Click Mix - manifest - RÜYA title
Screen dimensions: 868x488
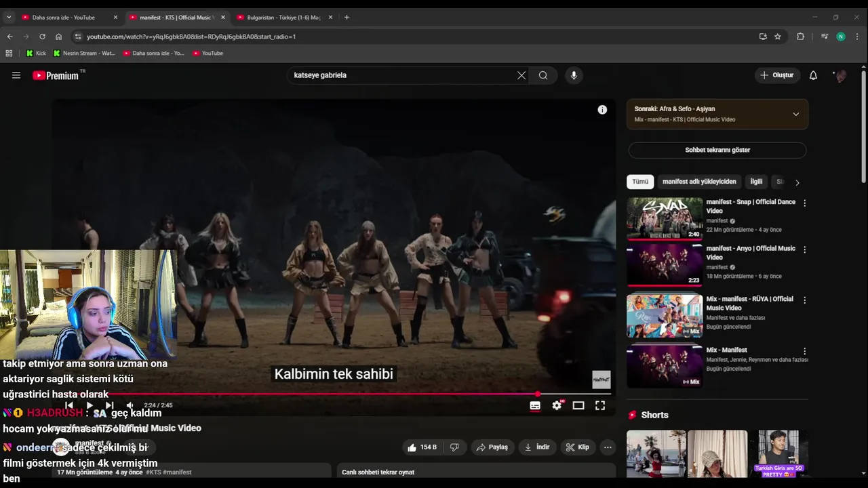click(x=749, y=303)
